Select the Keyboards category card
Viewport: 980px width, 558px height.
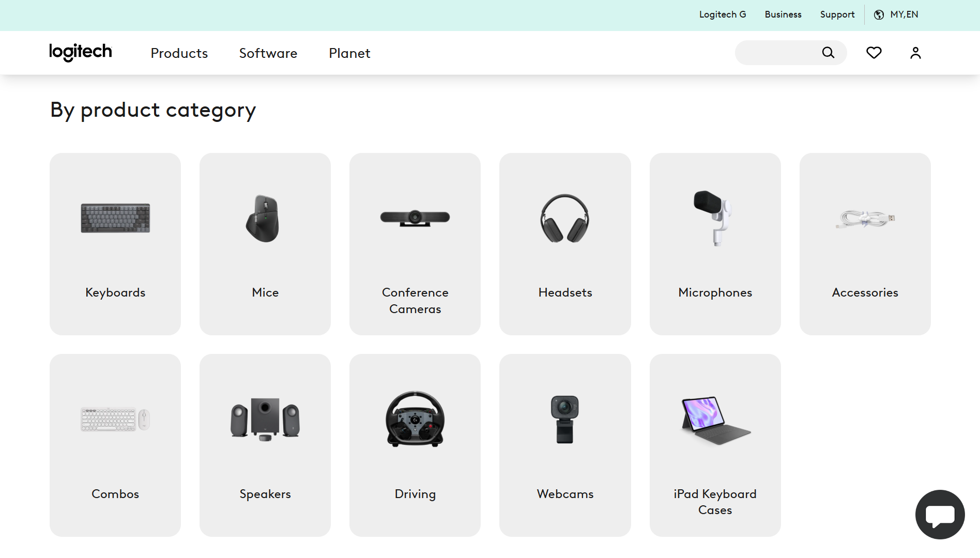coord(115,243)
